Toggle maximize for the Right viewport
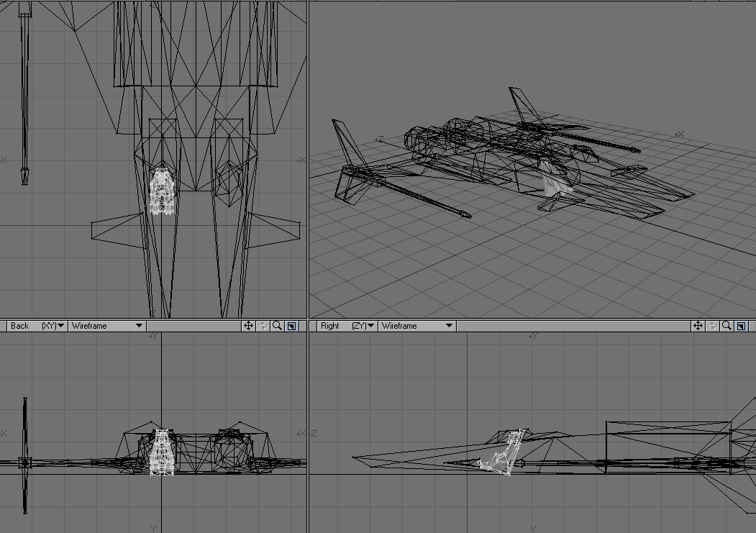This screenshot has height=533, width=756. (741, 326)
